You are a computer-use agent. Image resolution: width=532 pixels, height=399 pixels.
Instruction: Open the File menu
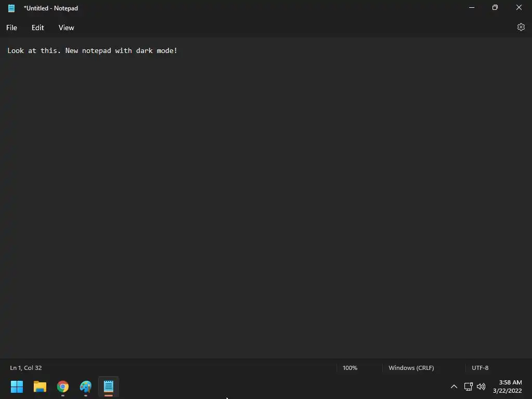coord(11,28)
